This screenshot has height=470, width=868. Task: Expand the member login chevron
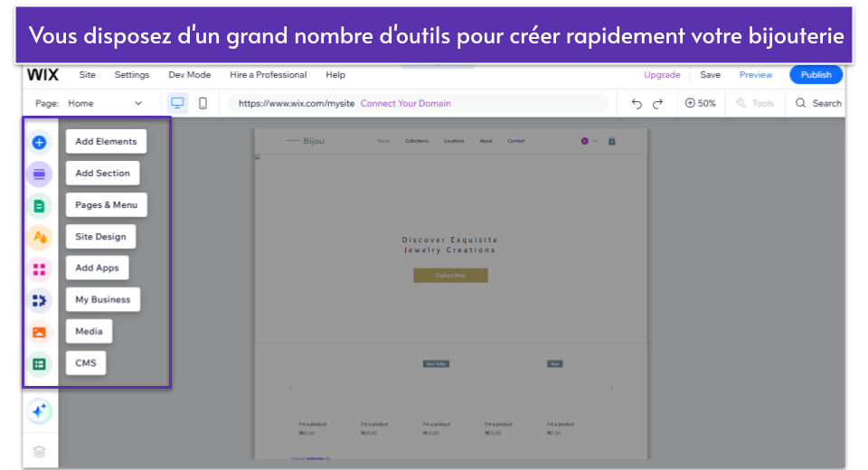(595, 141)
